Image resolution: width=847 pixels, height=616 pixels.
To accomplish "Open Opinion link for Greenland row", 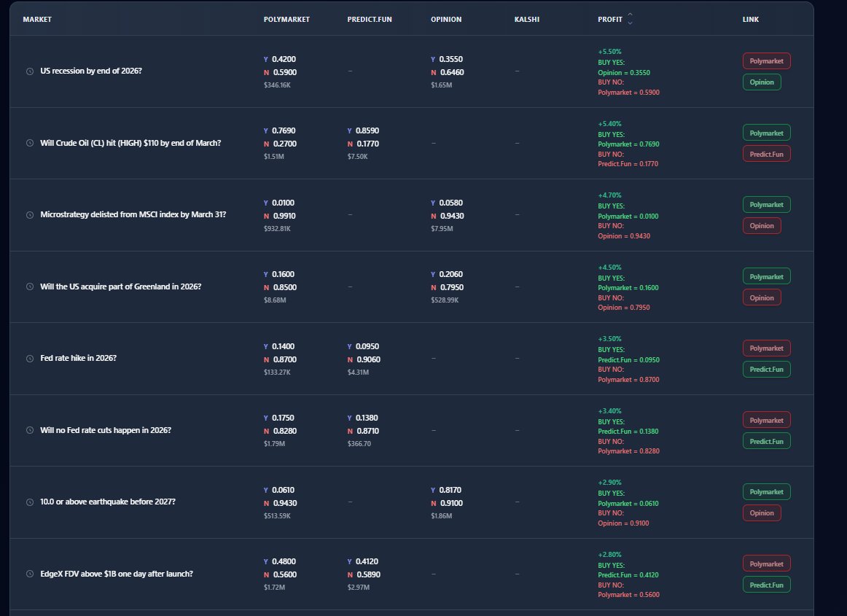I will click(x=762, y=297).
